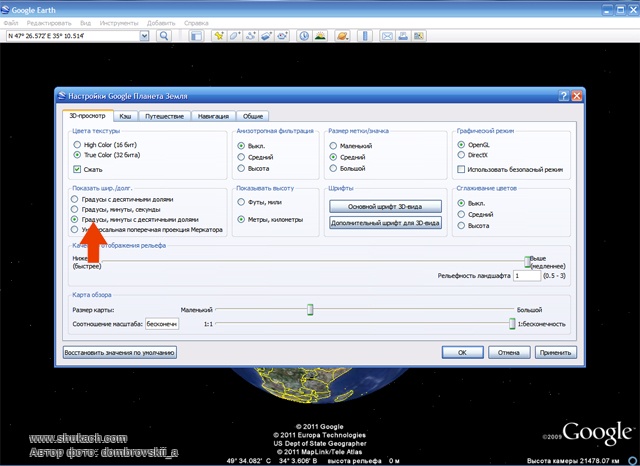Choose Футы, мили elevation units
The width and height of the screenshot is (640, 466).
pyautogui.click(x=241, y=202)
